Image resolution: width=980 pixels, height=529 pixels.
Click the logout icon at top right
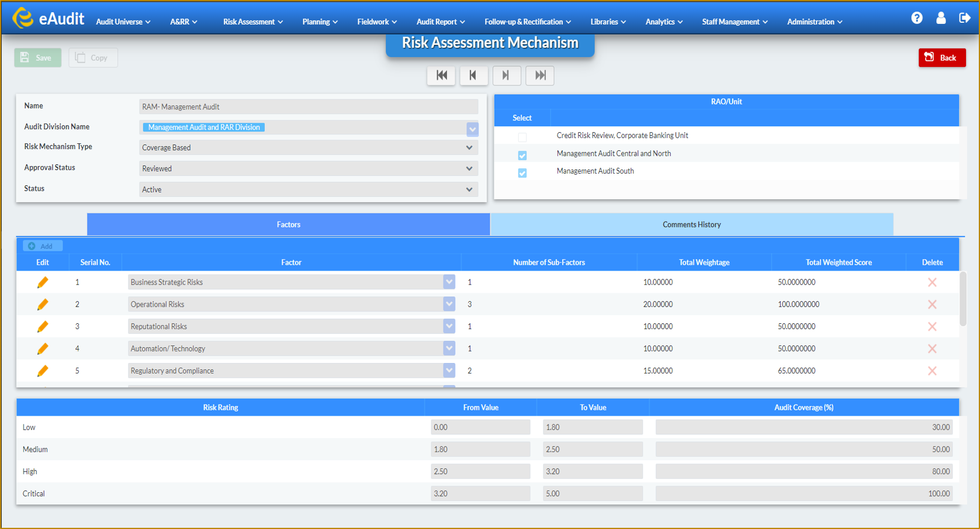tap(965, 18)
